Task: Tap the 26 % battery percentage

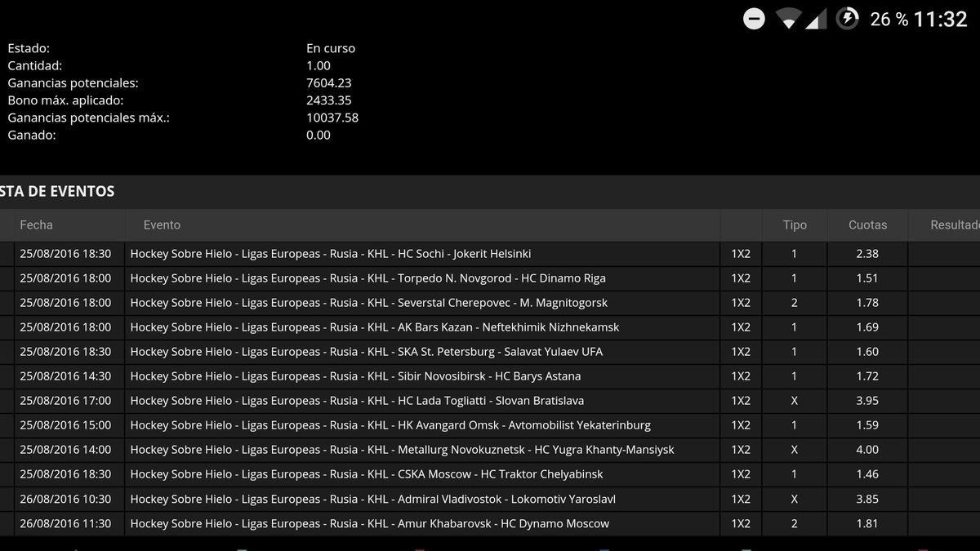Action: (889, 20)
